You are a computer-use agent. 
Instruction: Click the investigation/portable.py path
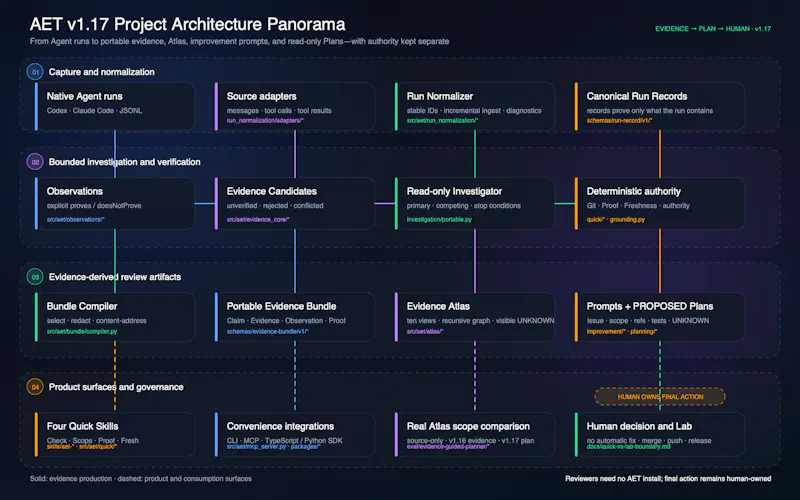[x=439, y=219]
